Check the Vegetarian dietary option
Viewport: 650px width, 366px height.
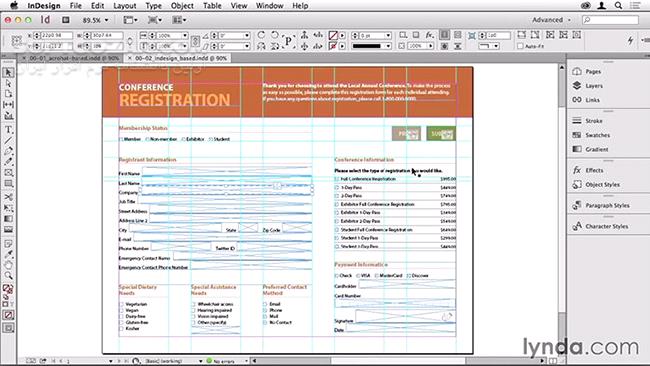click(x=121, y=304)
